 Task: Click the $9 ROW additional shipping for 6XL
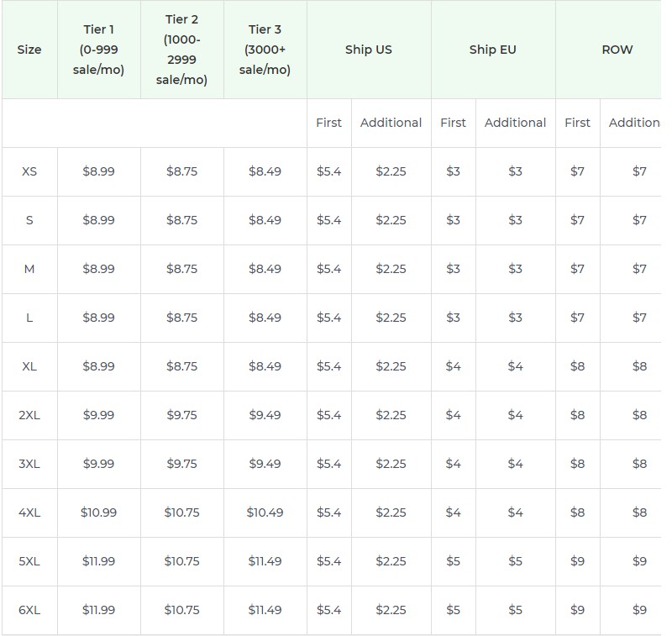639,610
